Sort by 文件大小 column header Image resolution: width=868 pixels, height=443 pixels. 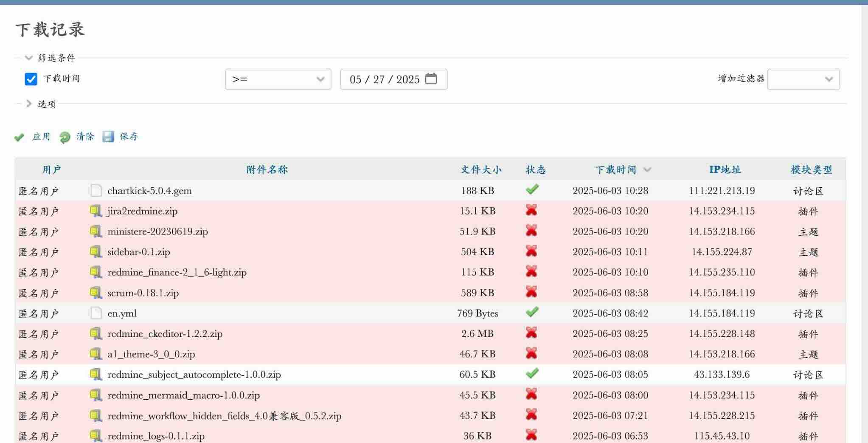tap(481, 170)
